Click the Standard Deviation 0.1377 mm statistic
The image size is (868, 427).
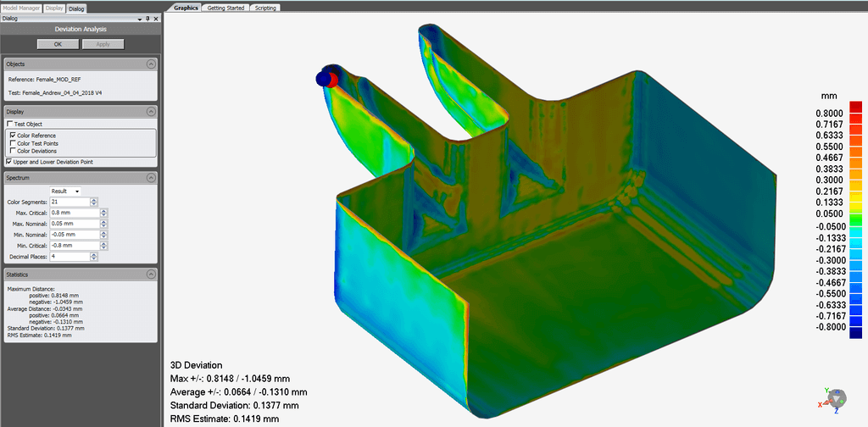[46, 328]
